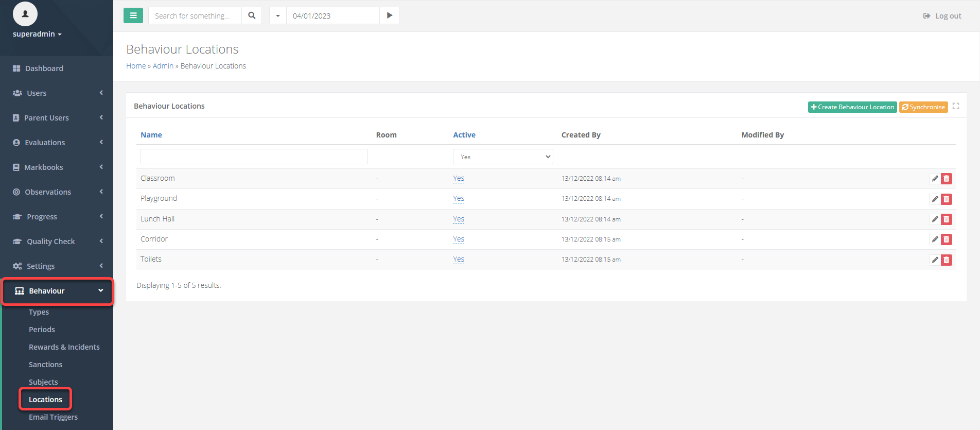The image size is (980, 430).
Task: Click the Log out arrow icon
Action: click(926, 16)
